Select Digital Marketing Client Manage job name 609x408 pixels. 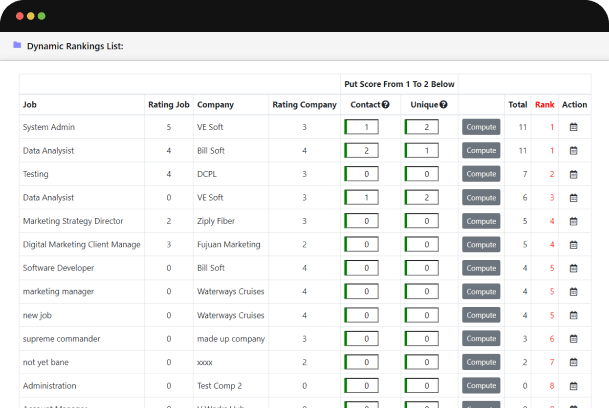tap(81, 244)
